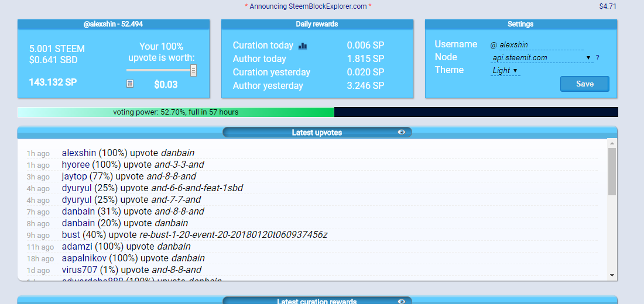The height and width of the screenshot is (304, 644).
Task: Open the curation today bar chart icon
Action: 303,46
